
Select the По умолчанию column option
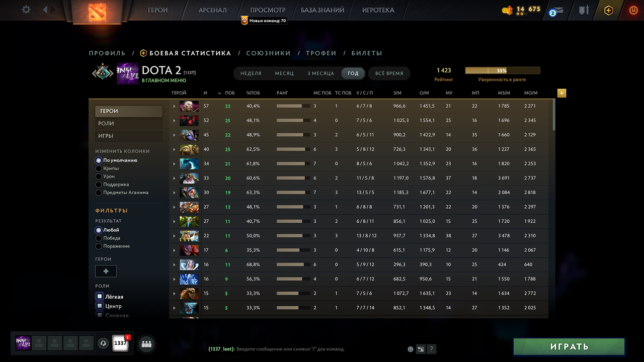pos(99,160)
